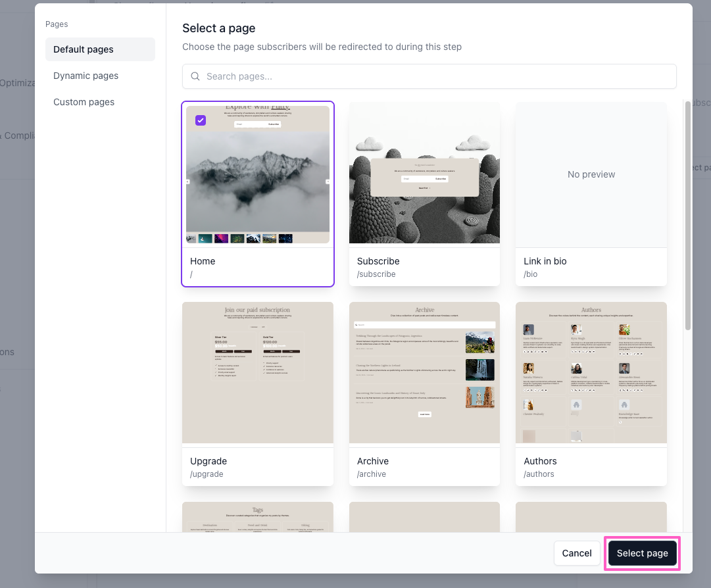Screen dimensions: 711x588
Task: Pick the Archive page preview
Action: click(424, 373)
